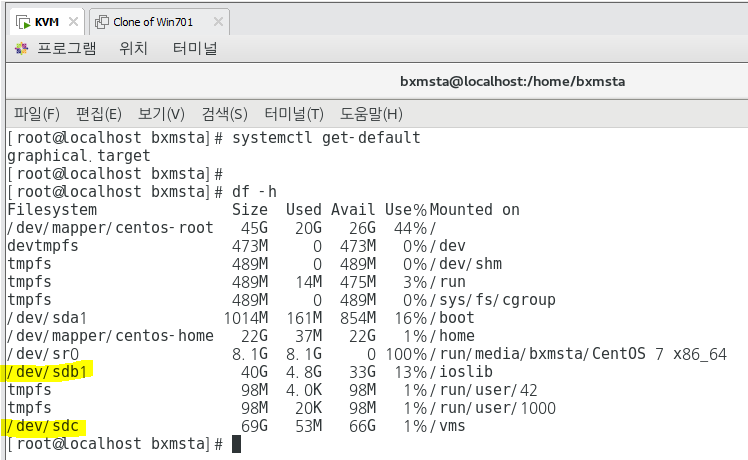The image size is (748, 460).
Task: Close the KVM tab
Action: tap(73, 22)
